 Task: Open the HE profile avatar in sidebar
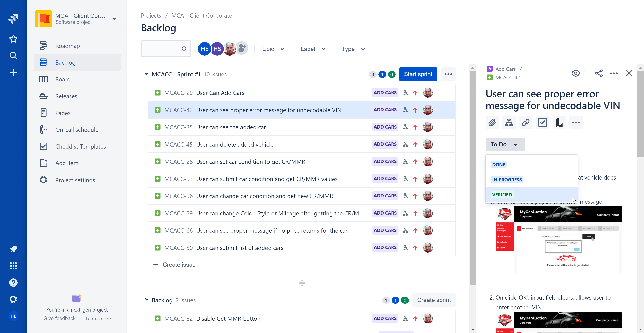(13, 316)
